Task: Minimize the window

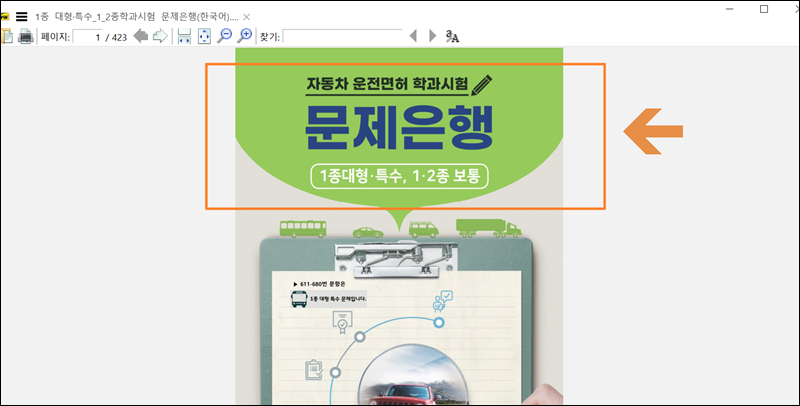Action: click(730, 9)
